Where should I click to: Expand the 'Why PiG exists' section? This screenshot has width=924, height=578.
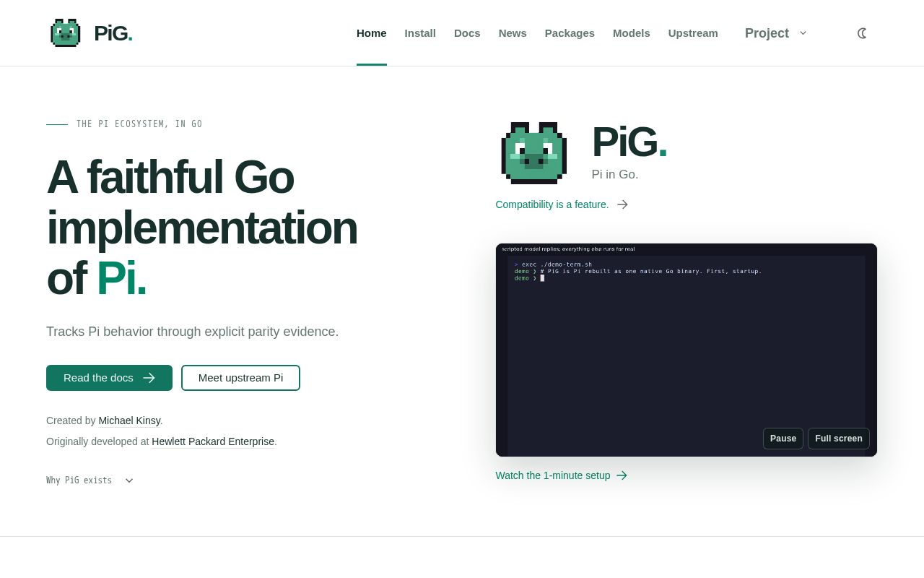[90, 480]
